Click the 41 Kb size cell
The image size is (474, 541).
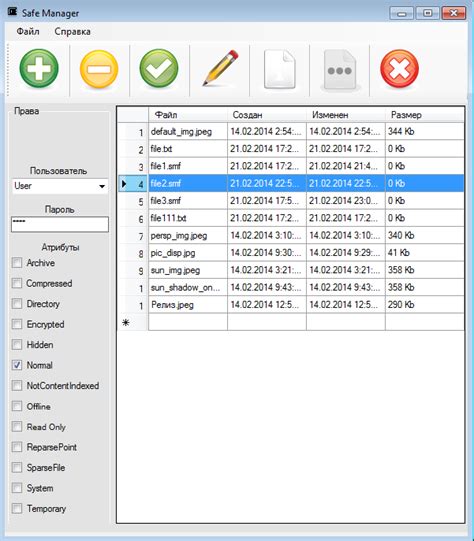pos(425,253)
